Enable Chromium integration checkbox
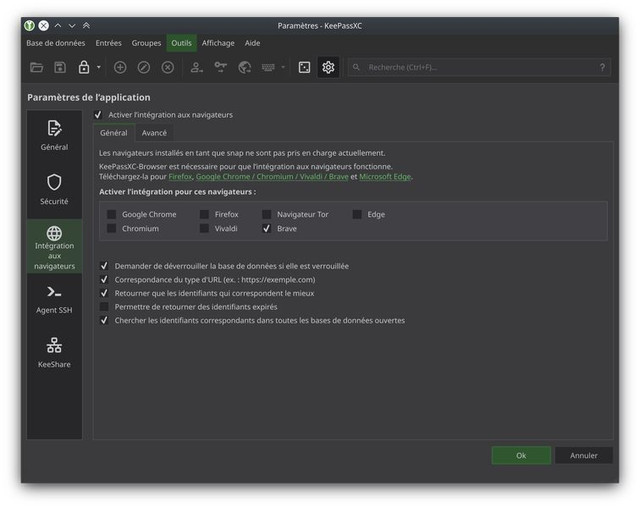The height and width of the screenshot is (508, 640). (x=111, y=228)
